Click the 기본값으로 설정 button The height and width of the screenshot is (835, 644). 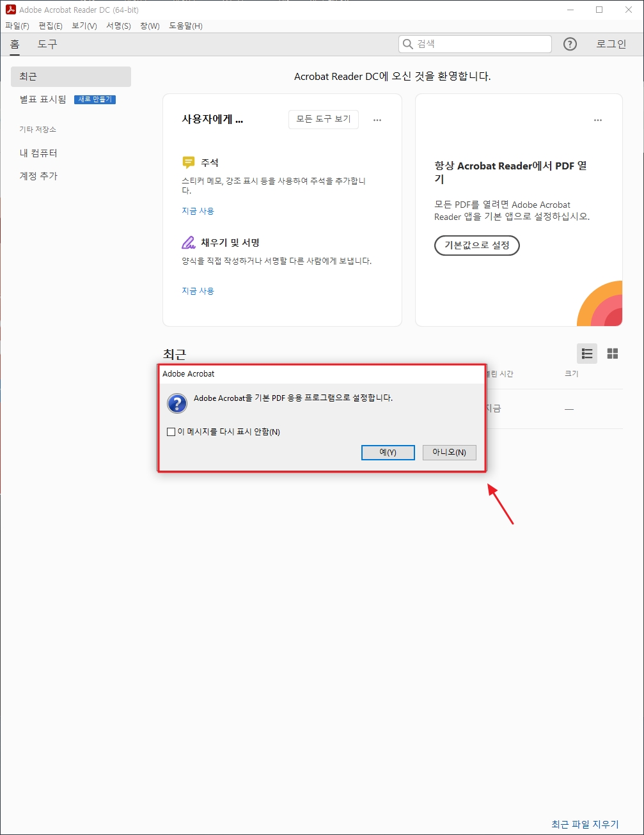tap(477, 246)
